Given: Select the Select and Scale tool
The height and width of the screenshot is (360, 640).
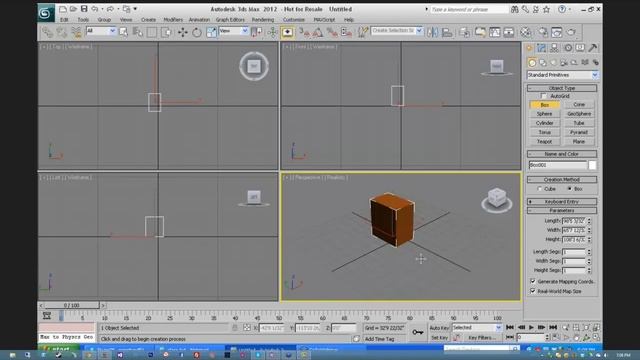Looking at the screenshot, I should (211, 32).
